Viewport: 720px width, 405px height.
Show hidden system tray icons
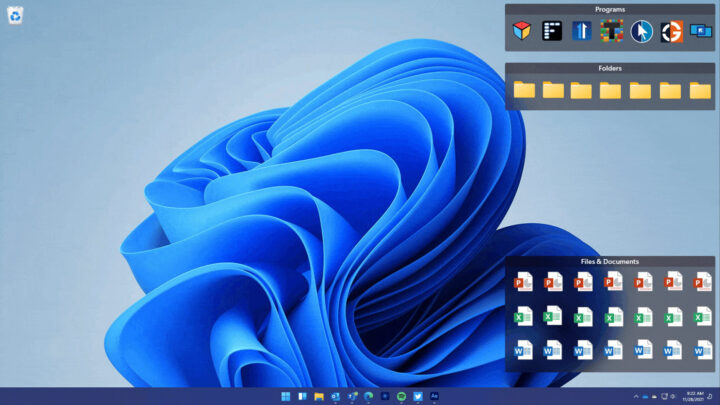(x=636, y=396)
